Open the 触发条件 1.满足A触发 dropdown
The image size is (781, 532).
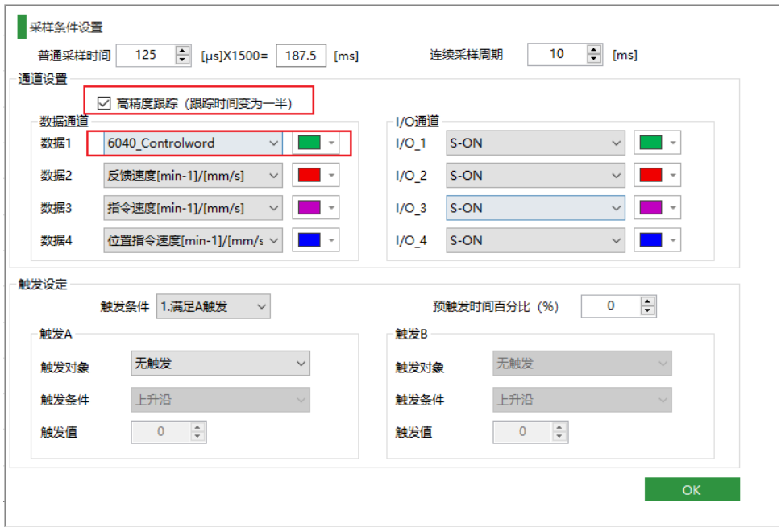pos(214,306)
